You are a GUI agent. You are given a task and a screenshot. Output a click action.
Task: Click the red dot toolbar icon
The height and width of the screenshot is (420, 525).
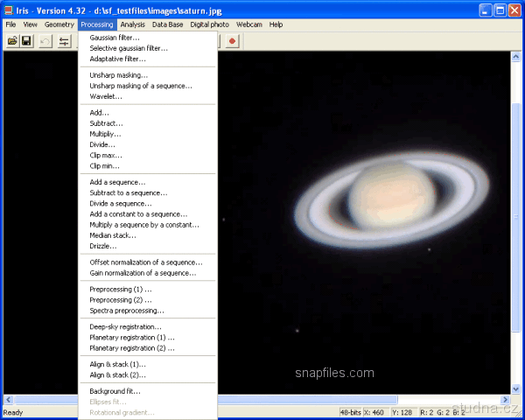coord(232,41)
